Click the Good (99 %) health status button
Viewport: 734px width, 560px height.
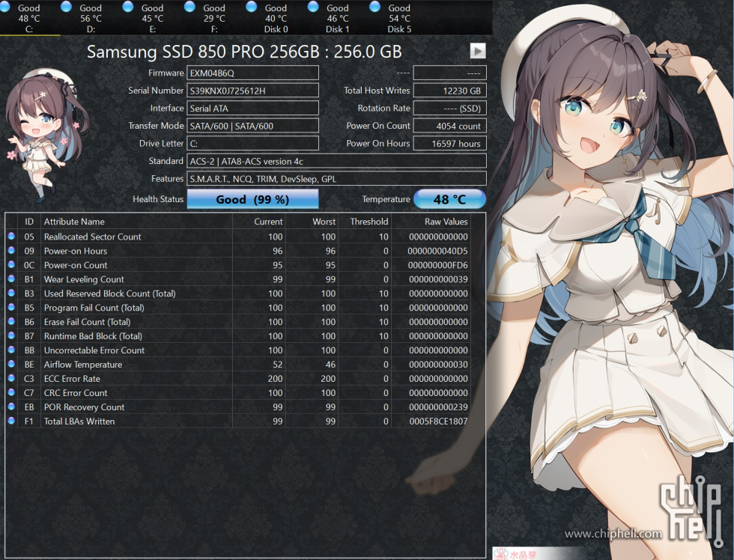[253, 199]
